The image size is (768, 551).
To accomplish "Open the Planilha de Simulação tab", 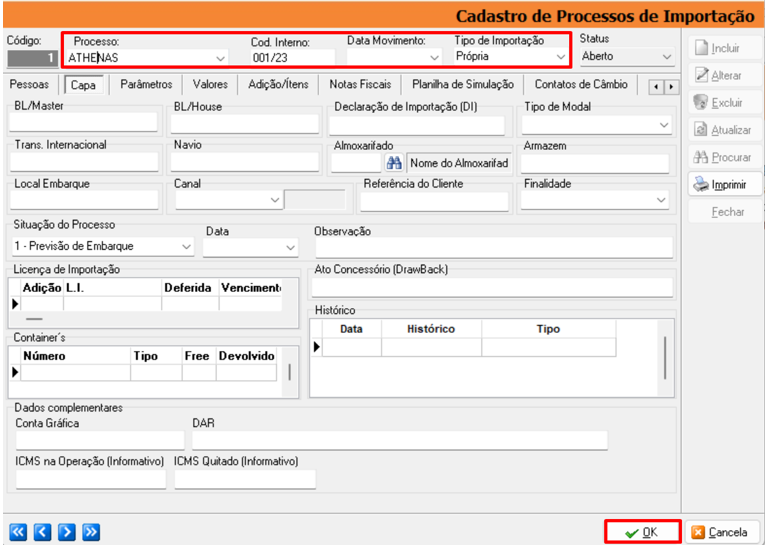I will pos(462,85).
